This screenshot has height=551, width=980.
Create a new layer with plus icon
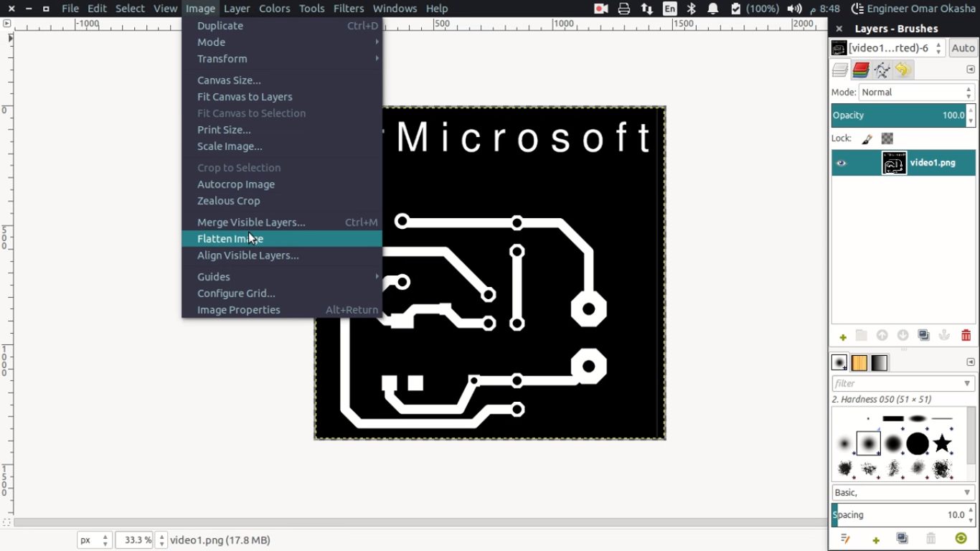tap(843, 336)
